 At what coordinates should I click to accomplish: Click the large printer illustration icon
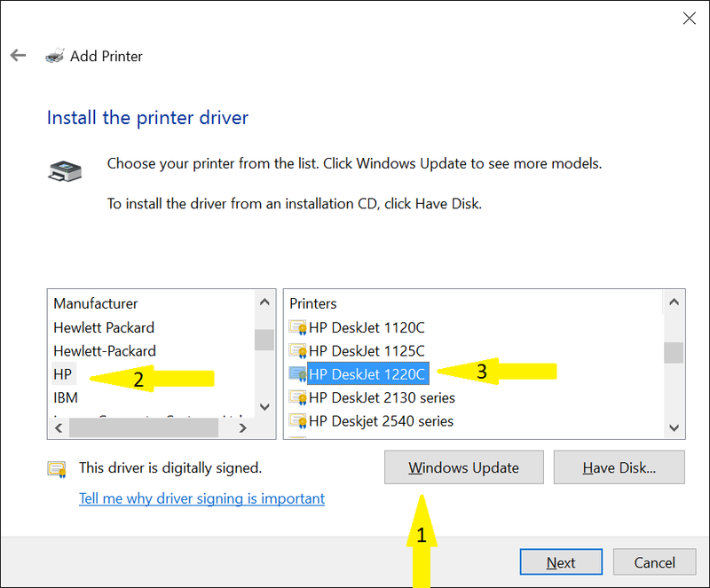click(x=65, y=171)
